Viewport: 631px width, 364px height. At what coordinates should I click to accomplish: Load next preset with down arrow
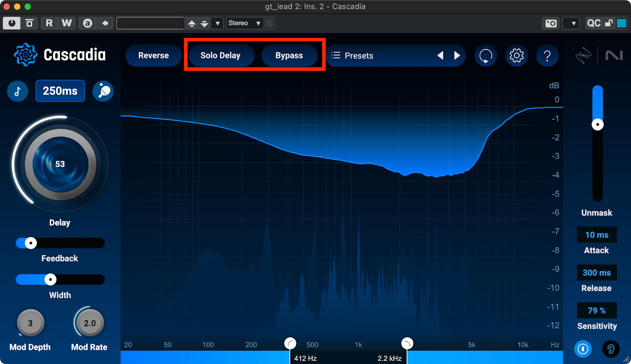(x=204, y=24)
